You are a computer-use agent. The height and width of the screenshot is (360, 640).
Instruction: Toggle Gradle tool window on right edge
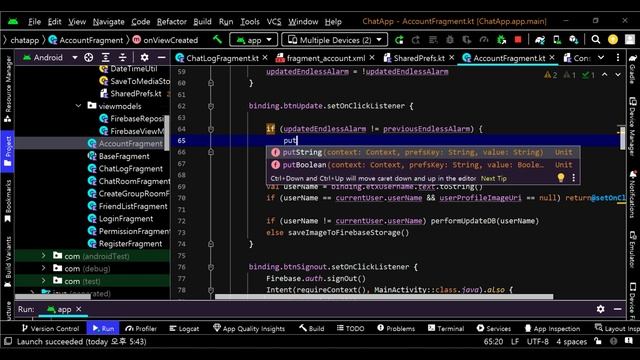[632, 69]
